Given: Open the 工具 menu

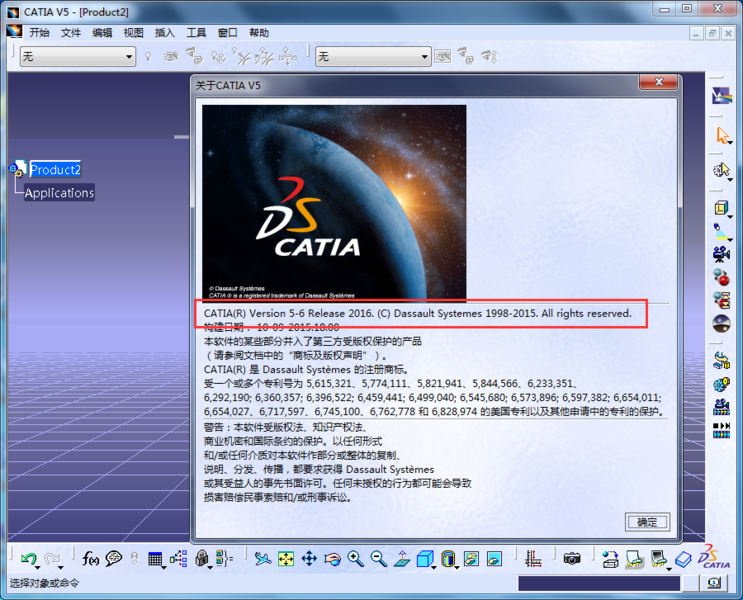Looking at the screenshot, I should pyautogui.click(x=196, y=33).
